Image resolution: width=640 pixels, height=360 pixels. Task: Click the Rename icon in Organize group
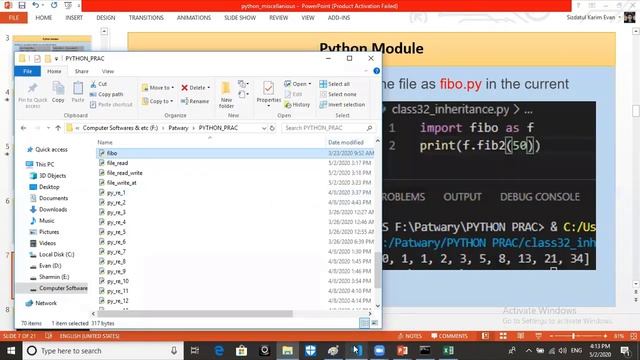pyautogui.click(x=184, y=101)
